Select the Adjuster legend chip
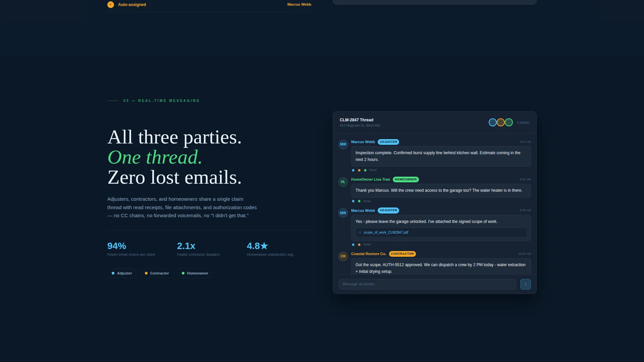The image size is (644, 362). pyautogui.click(x=122, y=273)
